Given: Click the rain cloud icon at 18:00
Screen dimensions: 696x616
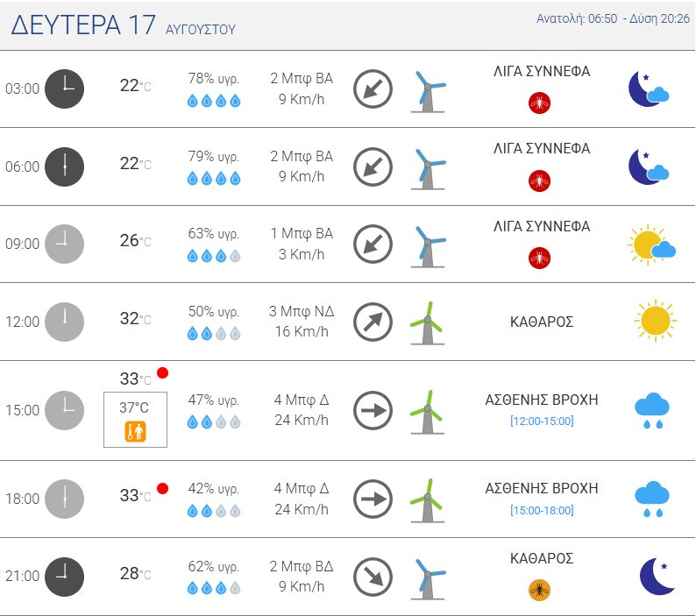Looking at the screenshot, I should 651,499.
